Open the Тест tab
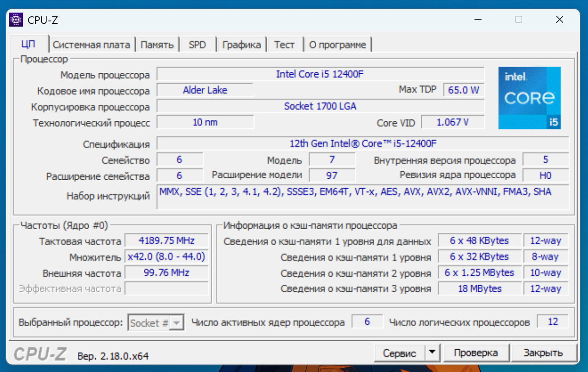 pos(284,45)
